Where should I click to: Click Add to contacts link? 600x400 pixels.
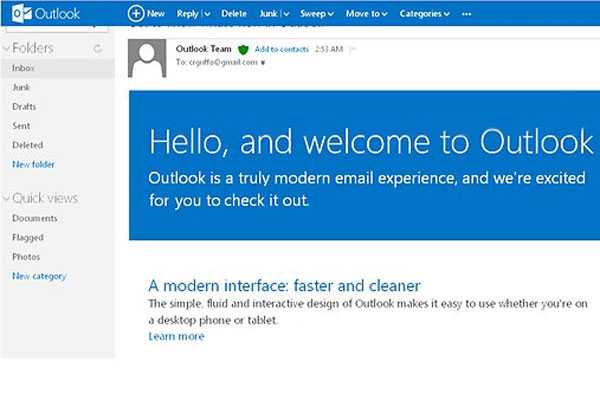tap(282, 49)
